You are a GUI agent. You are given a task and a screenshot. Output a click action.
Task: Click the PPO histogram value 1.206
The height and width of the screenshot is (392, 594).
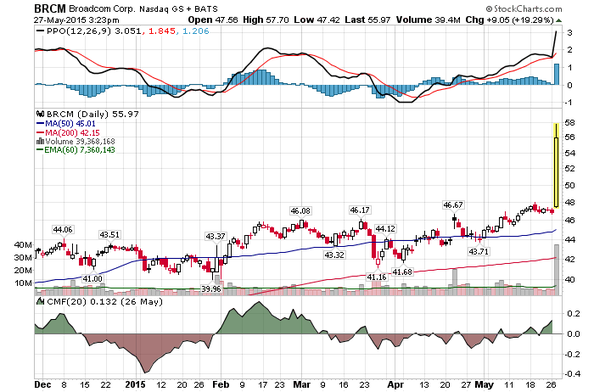[x=195, y=31]
